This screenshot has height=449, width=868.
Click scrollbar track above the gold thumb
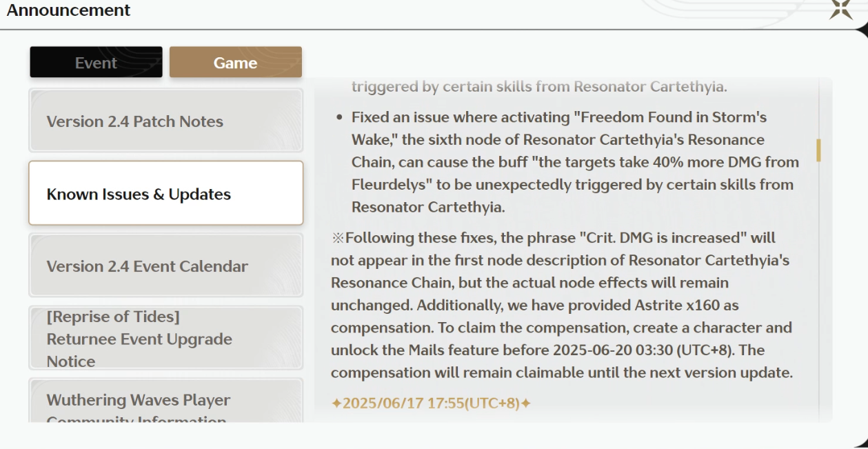tap(818, 109)
